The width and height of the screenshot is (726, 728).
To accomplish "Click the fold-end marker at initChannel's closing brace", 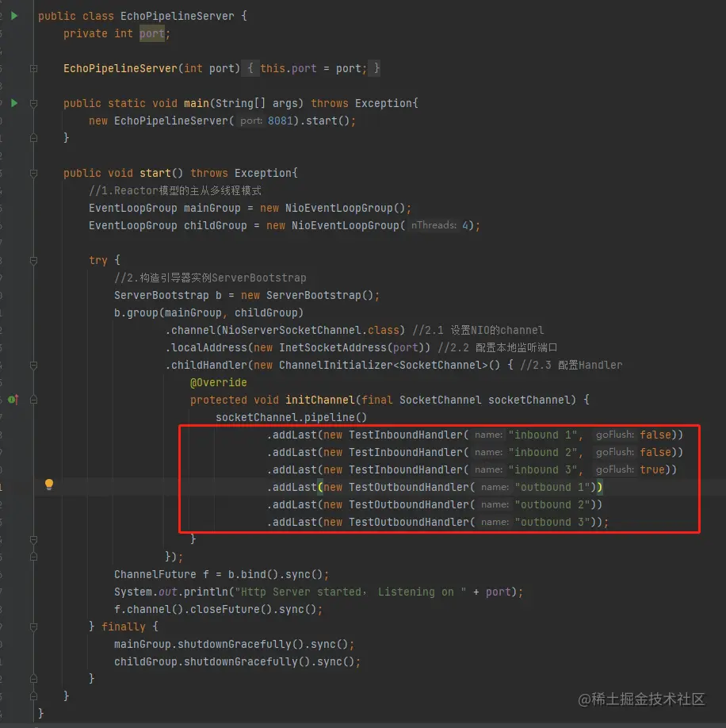I will (34, 539).
